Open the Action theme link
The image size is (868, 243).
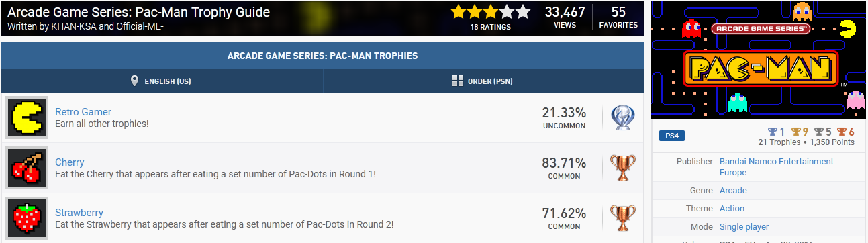tap(732, 209)
